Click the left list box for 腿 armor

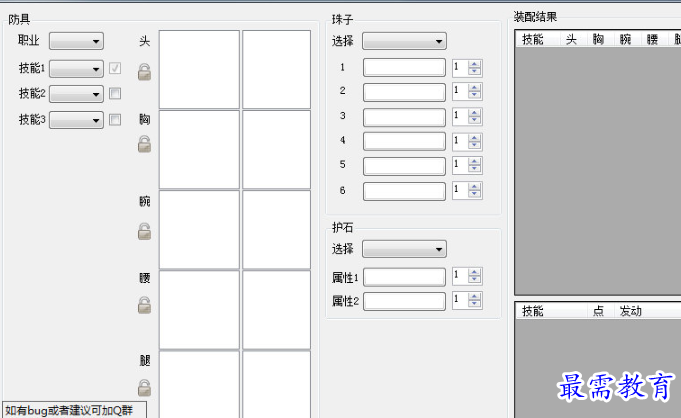199,385
